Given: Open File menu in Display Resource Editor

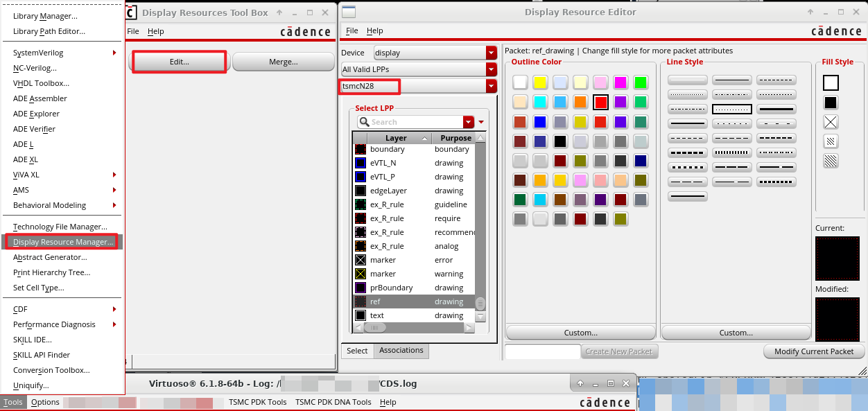Looking at the screenshot, I should [x=352, y=30].
